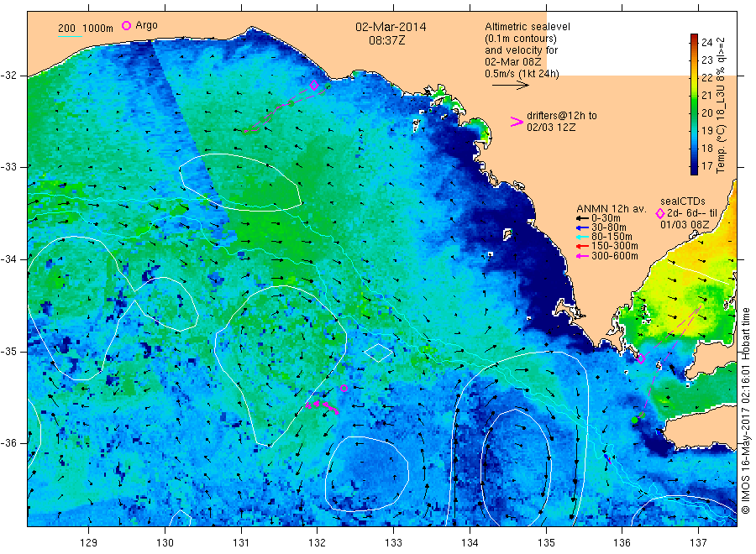The image size is (756, 554).
Task: Click the cyan 200m isobath legend line
Action: point(70,36)
